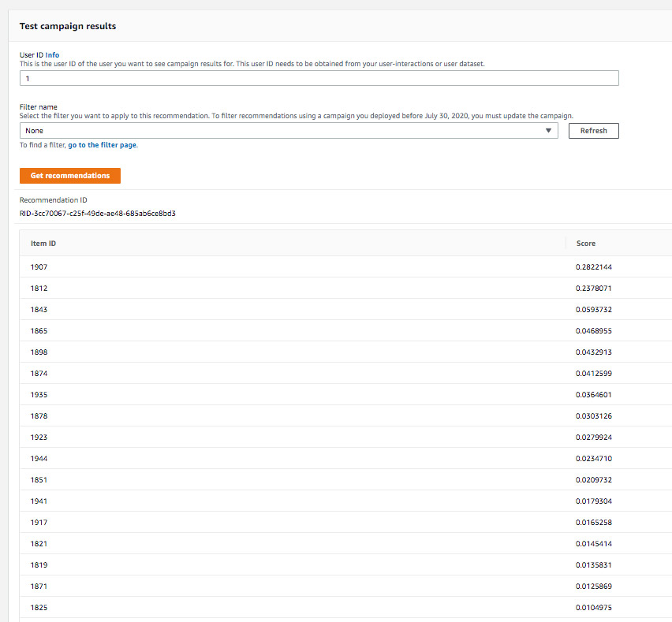The height and width of the screenshot is (622, 672).
Task: Open the Filter name dropdown
Action: (289, 131)
